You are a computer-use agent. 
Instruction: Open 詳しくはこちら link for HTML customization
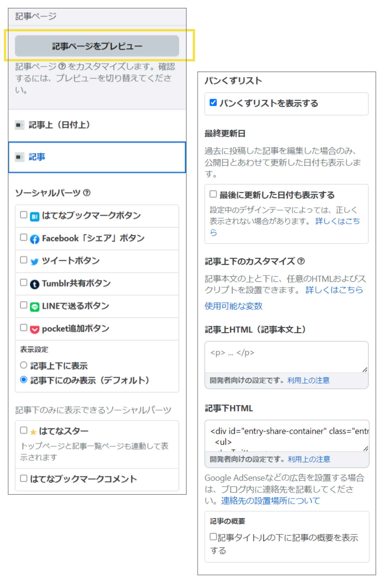click(334, 290)
